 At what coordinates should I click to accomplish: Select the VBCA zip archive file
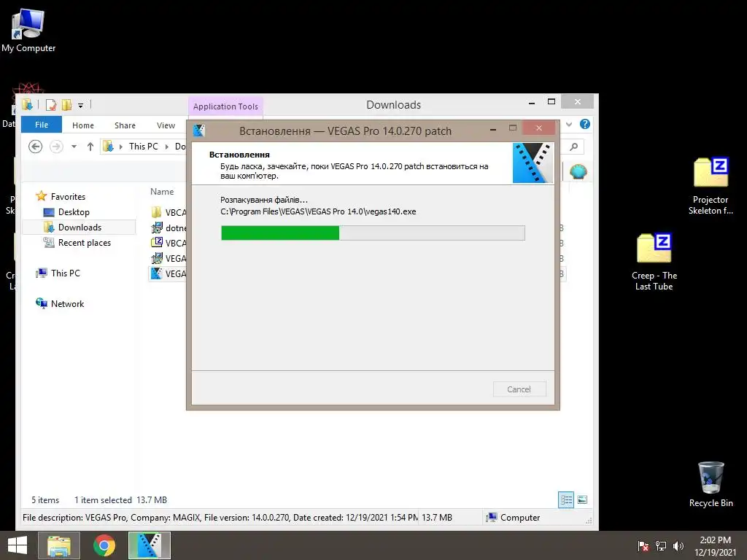[x=169, y=243]
